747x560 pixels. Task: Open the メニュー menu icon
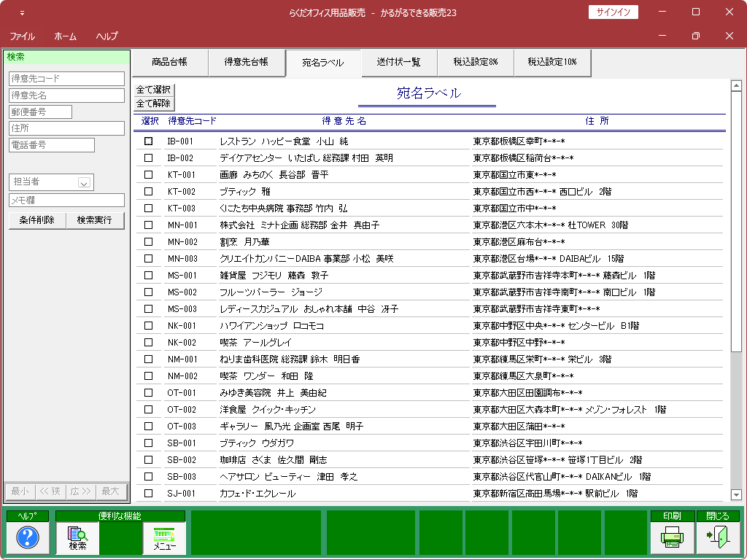pyautogui.click(x=164, y=537)
